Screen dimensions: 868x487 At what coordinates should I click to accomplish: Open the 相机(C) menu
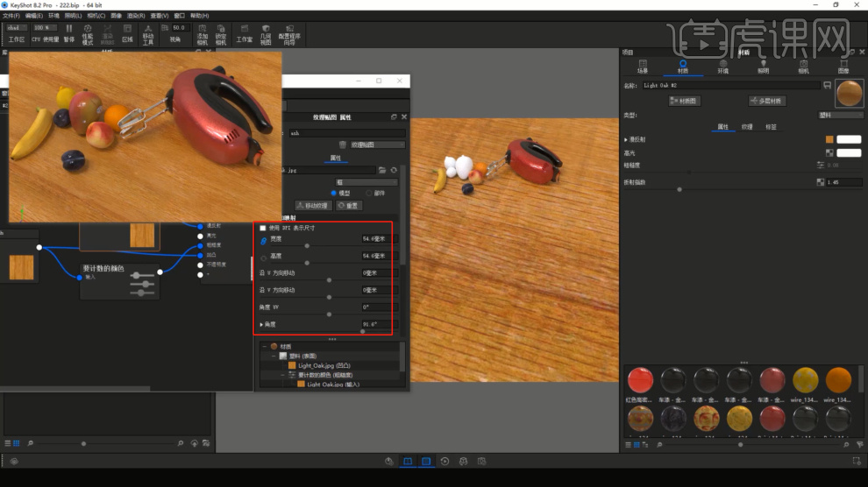97,16
